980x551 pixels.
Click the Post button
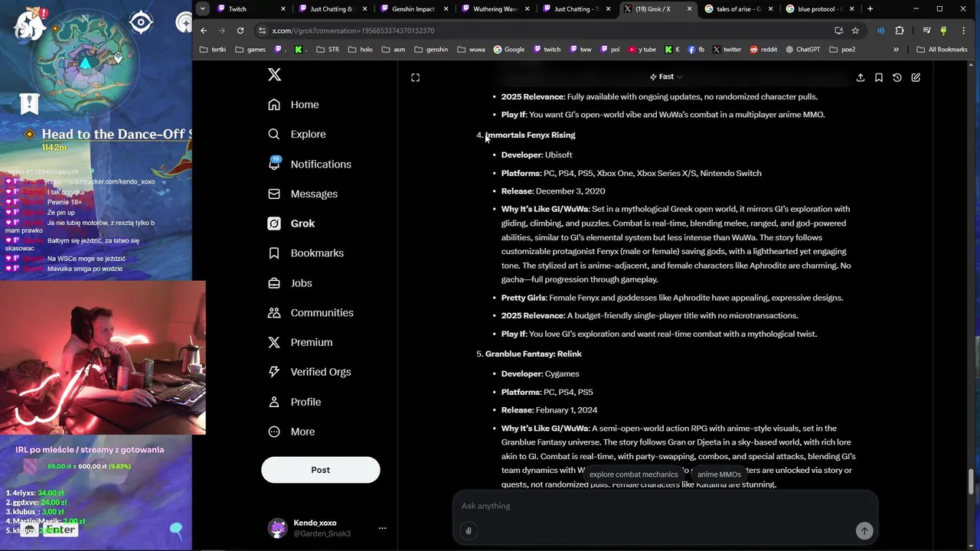[x=321, y=470]
